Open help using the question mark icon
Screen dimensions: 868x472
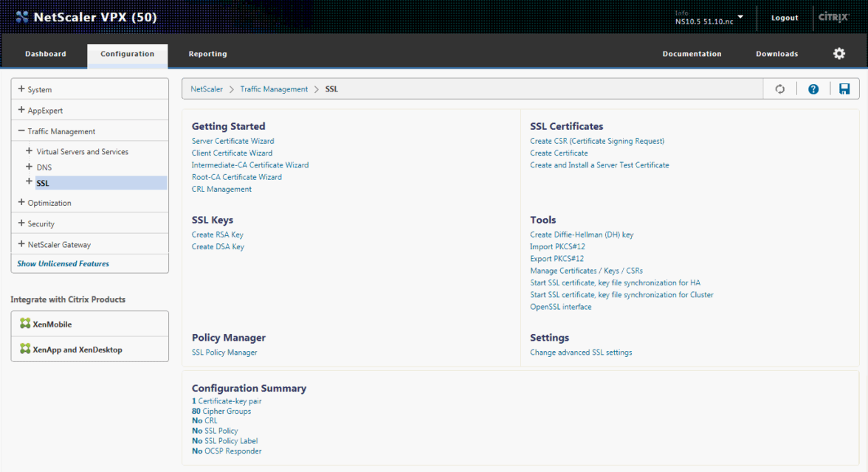point(813,88)
